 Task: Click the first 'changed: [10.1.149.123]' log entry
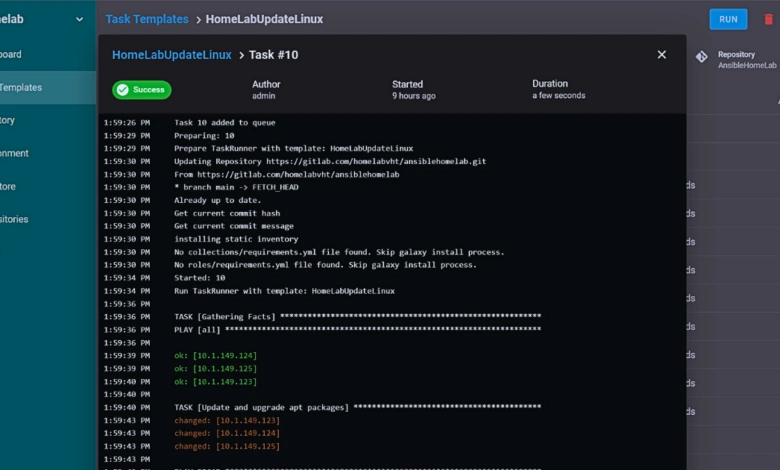(227, 421)
